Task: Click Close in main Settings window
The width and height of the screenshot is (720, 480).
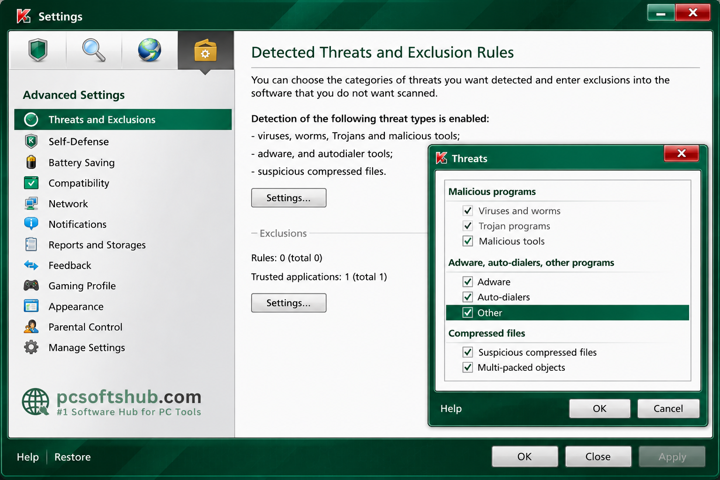Action: [598, 457]
